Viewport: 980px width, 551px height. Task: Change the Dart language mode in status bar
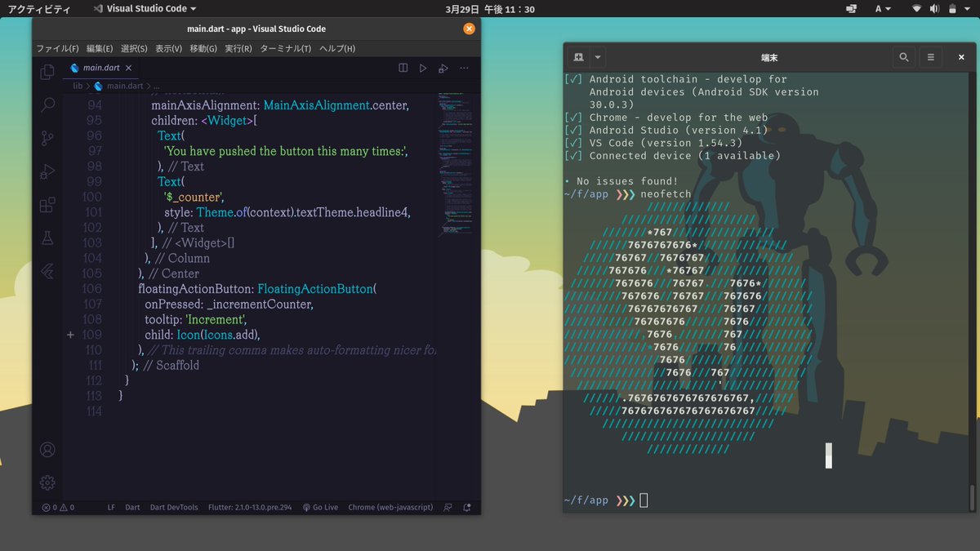132,507
